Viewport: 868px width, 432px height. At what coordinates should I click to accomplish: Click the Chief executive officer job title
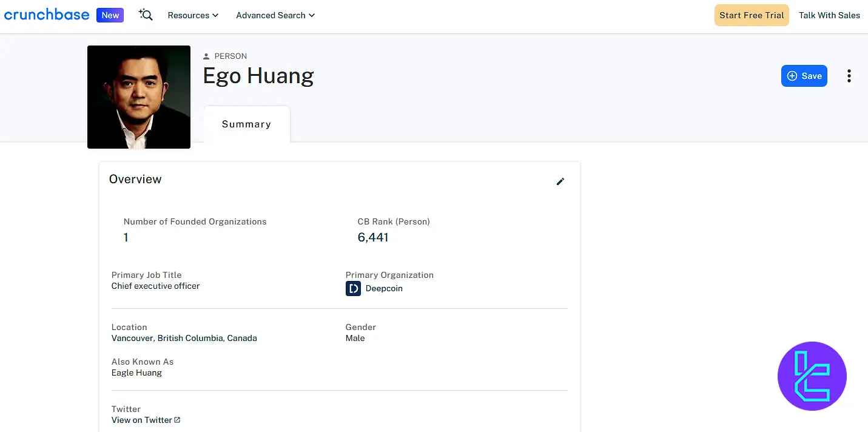[x=155, y=286]
